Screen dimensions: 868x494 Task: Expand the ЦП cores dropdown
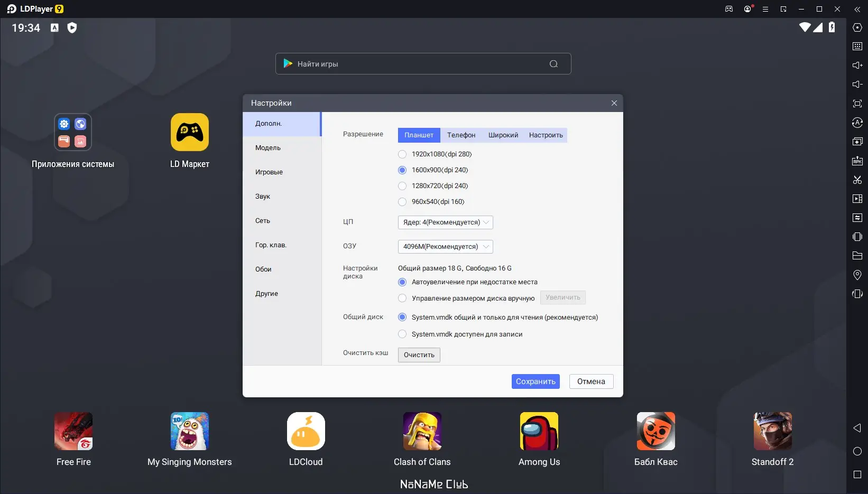coord(446,222)
